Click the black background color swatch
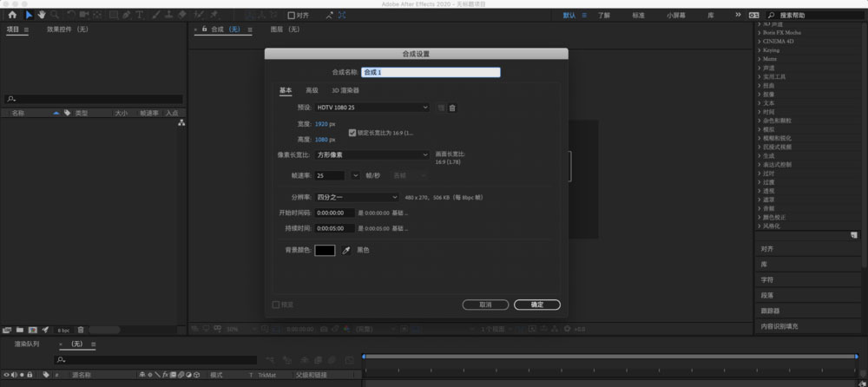This screenshot has width=868, height=387. tap(325, 250)
